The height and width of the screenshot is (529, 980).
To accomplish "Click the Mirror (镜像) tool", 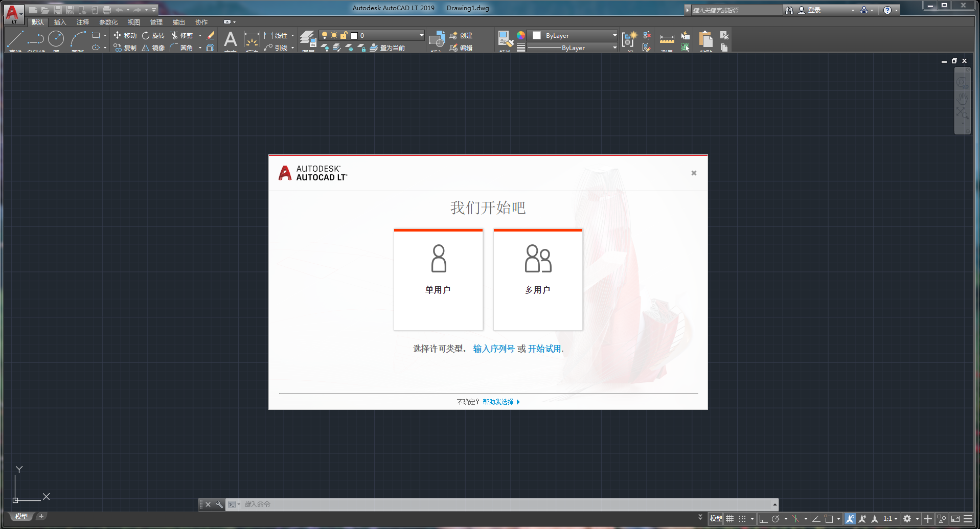I will (x=153, y=48).
